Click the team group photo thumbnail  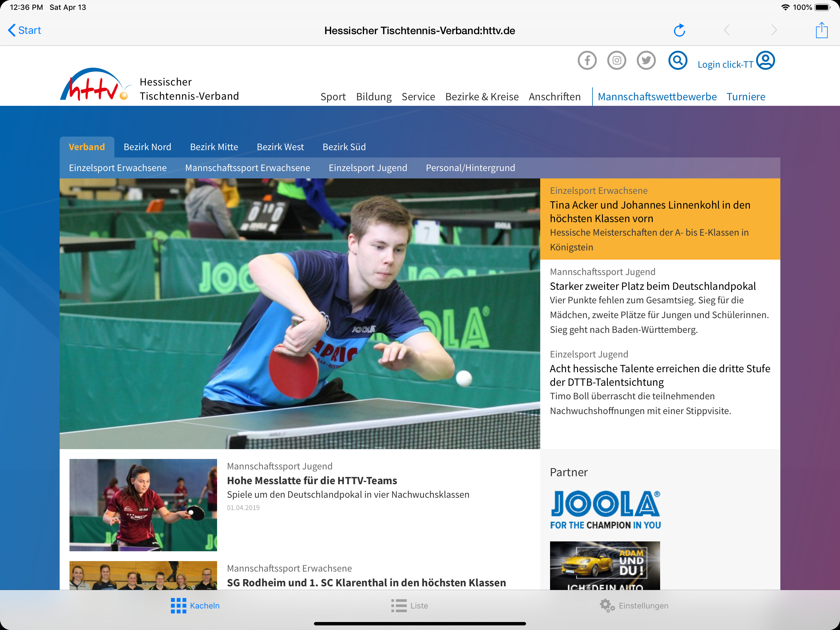coord(143,575)
